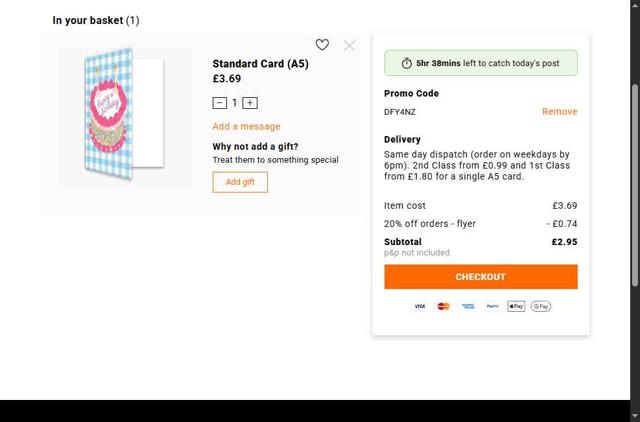Remove the Standard Card with the X icon
This screenshot has width=640, height=422.
point(349,45)
